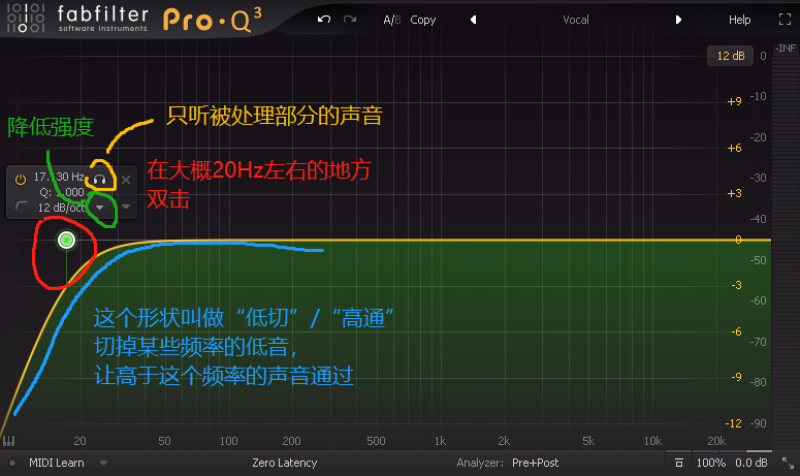Click the undo arrow icon
Viewport: 800px width, 476px height.
324,20
